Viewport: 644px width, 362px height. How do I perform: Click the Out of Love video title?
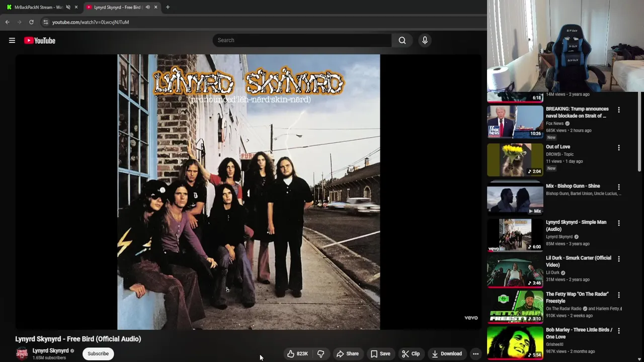(558, 147)
